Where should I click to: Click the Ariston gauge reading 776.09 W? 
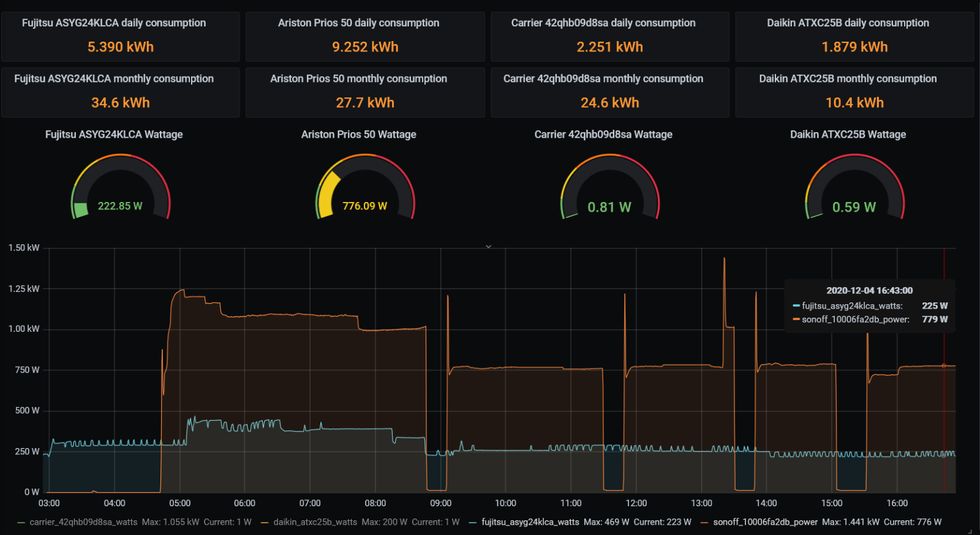coord(364,206)
